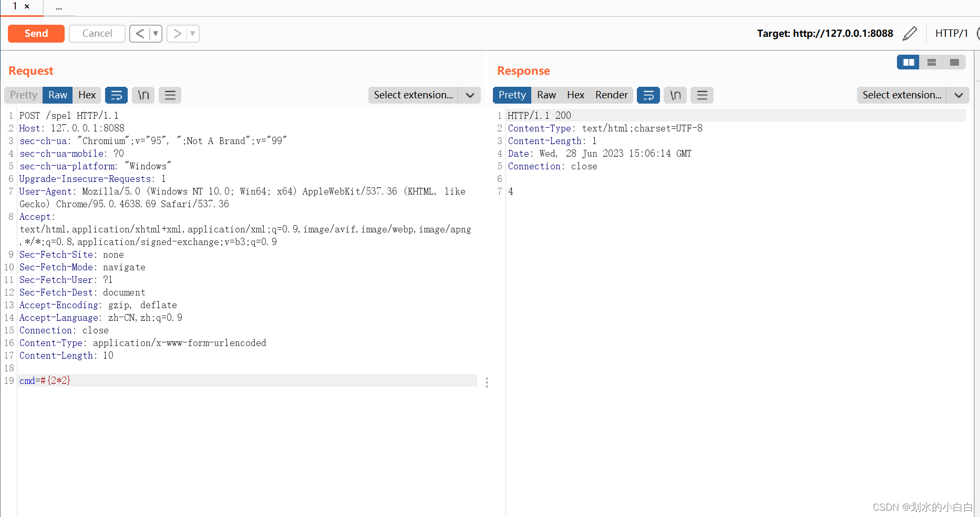Go forward to next request in history
Screen dimensions: 980x517
177,34
